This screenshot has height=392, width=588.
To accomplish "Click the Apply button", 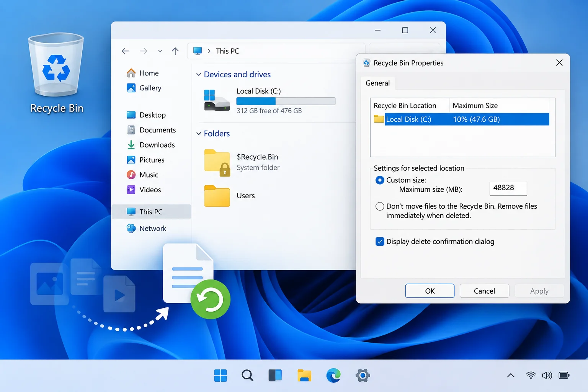I will point(539,291).
